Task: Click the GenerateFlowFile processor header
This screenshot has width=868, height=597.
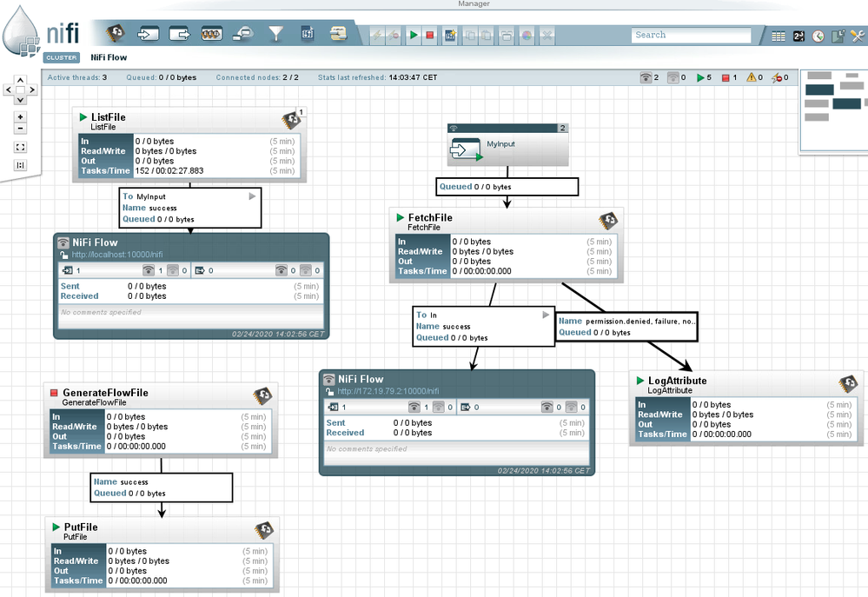Action: point(161,396)
